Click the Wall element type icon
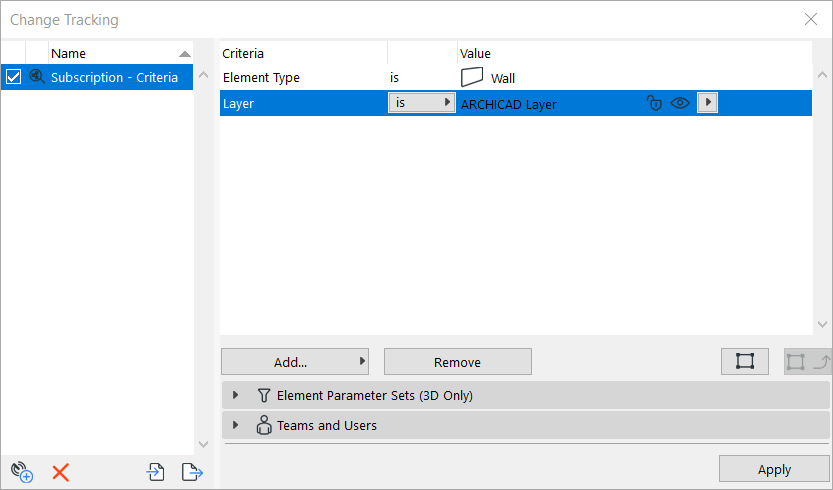 click(x=472, y=77)
